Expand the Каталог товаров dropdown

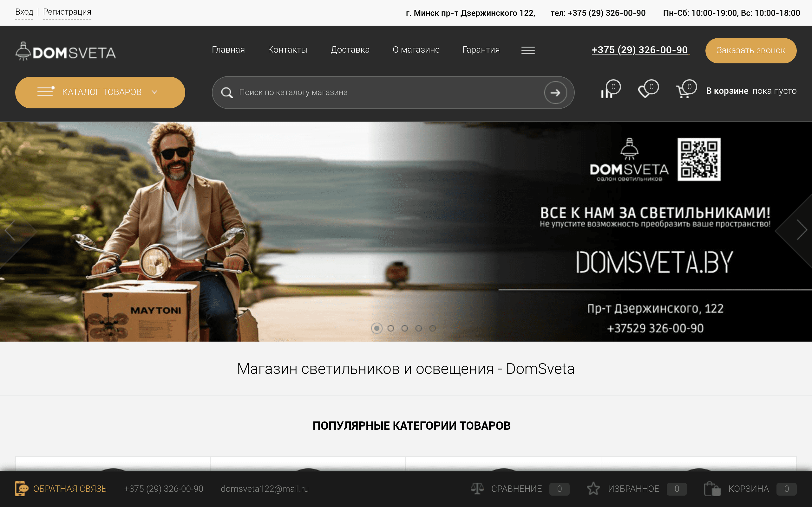100,92
